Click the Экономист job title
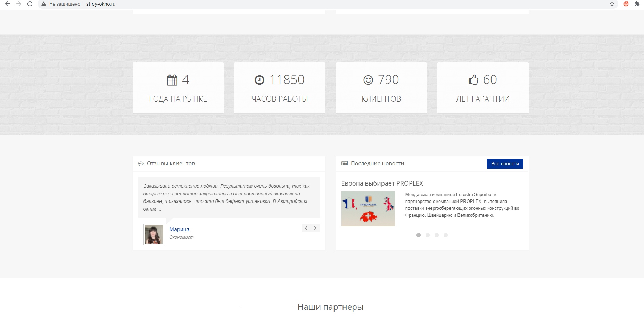 (x=181, y=237)
